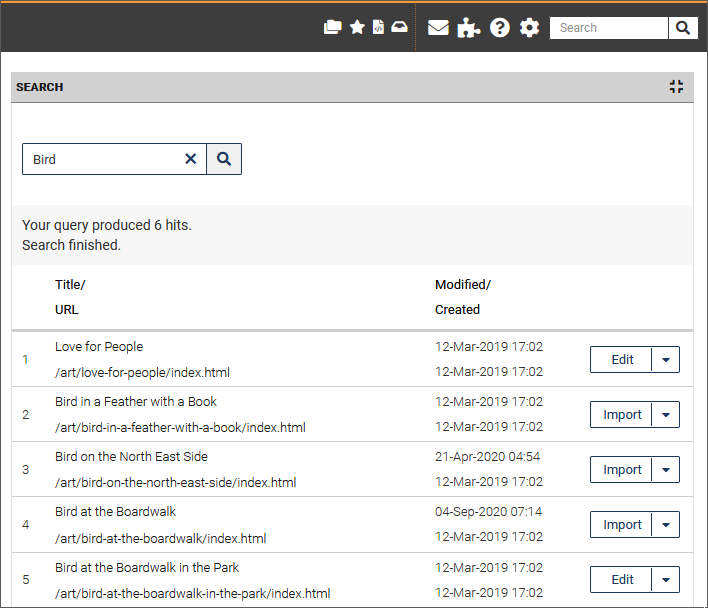Image resolution: width=708 pixels, height=608 pixels.
Task: Click the /art/love-for-people/index.html URL
Action: pos(142,373)
